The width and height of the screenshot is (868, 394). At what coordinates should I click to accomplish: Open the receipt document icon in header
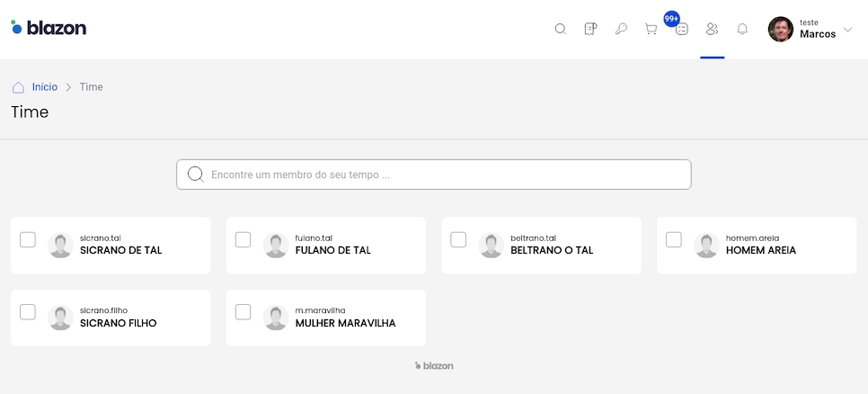point(590,29)
